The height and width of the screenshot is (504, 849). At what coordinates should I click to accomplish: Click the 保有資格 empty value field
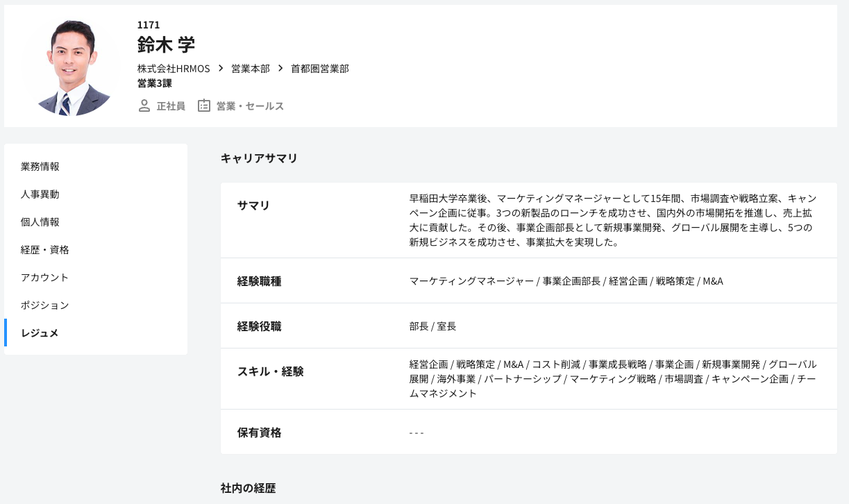415,432
